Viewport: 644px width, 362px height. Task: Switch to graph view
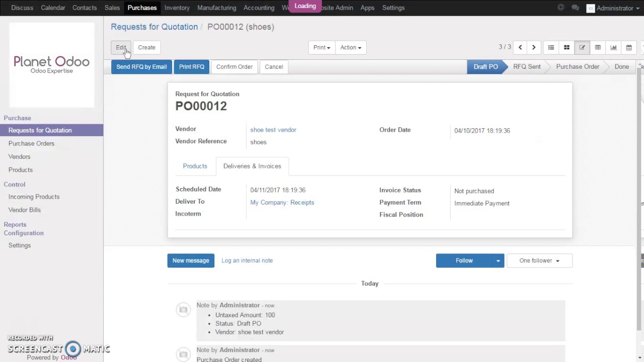[613, 47]
